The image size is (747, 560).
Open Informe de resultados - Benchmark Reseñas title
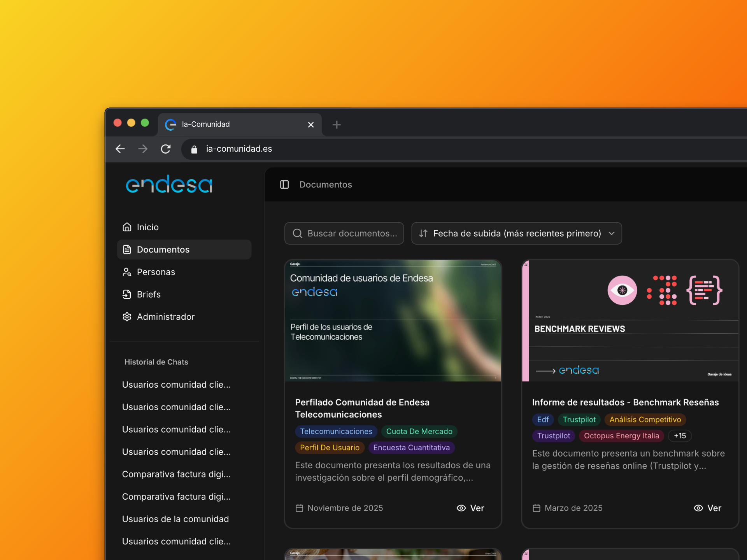(x=625, y=402)
